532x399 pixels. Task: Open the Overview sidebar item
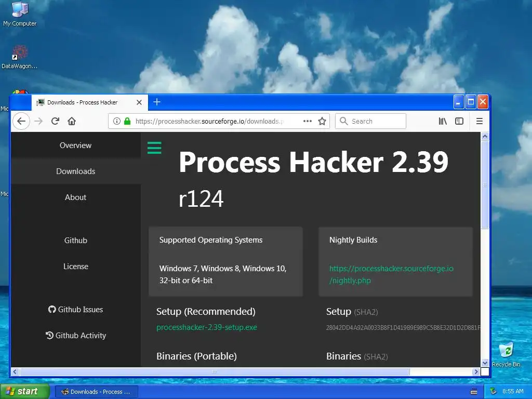75,145
